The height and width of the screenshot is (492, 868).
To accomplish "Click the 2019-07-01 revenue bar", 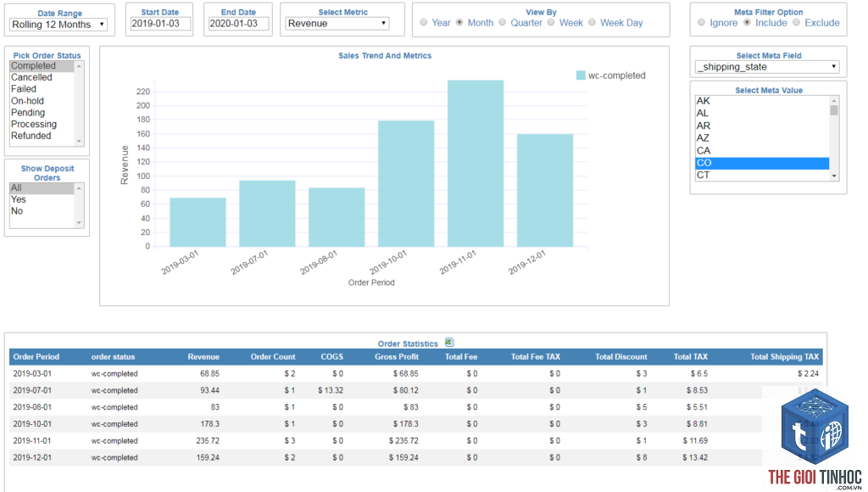I will coord(267,213).
